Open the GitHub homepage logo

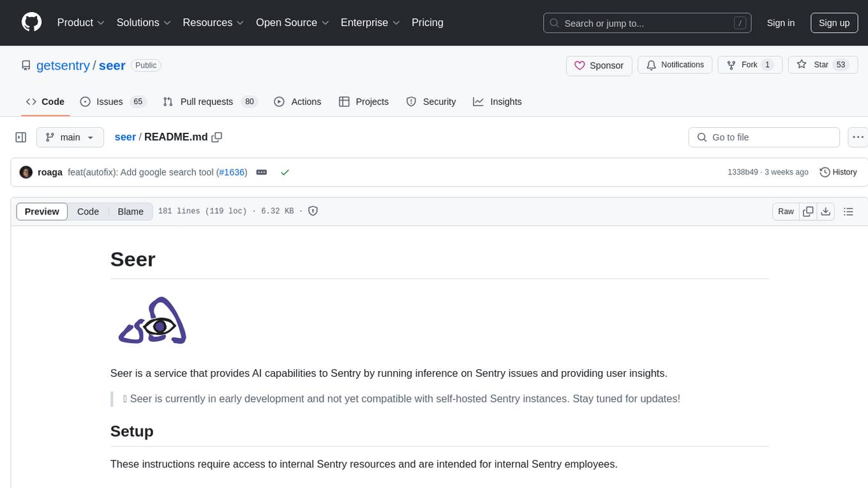32,22
